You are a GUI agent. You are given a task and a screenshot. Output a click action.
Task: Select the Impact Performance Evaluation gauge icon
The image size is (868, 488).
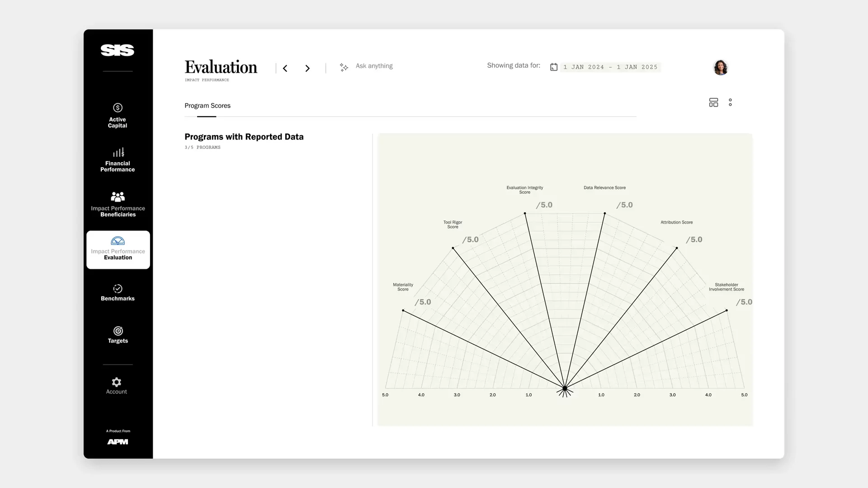tap(118, 241)
